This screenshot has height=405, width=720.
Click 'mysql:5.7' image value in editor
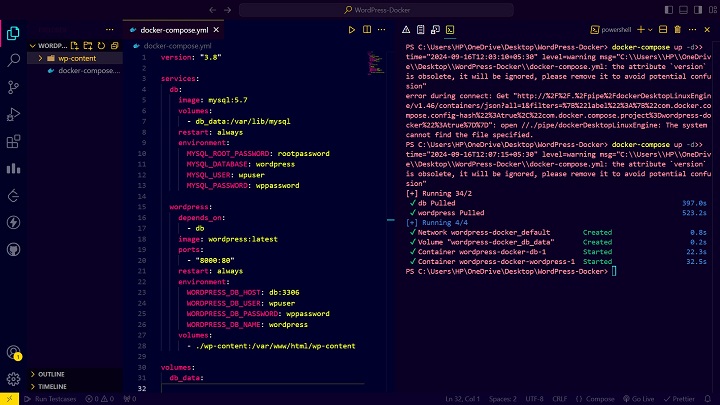[228, 100]
